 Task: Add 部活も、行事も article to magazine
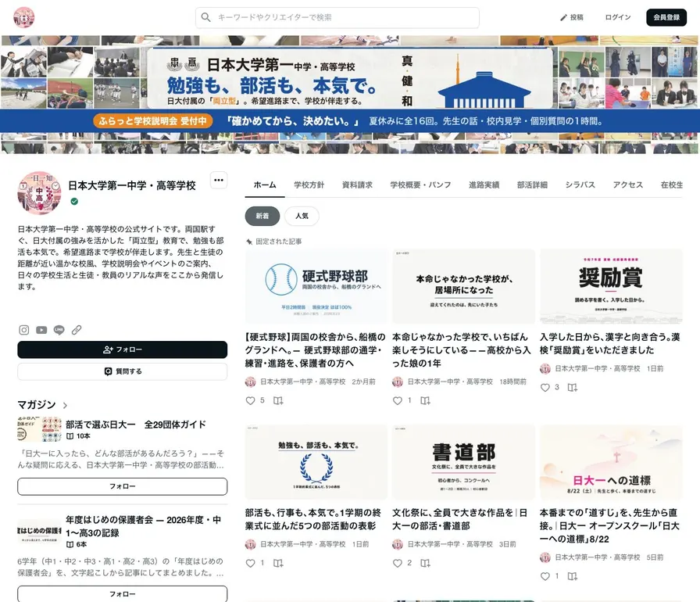278,563
